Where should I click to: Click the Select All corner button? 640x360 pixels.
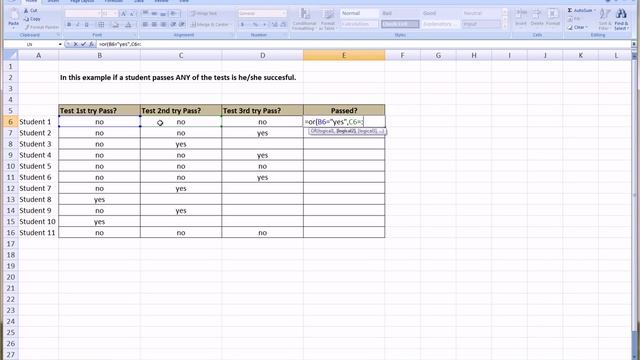click(x=11, y=55)
